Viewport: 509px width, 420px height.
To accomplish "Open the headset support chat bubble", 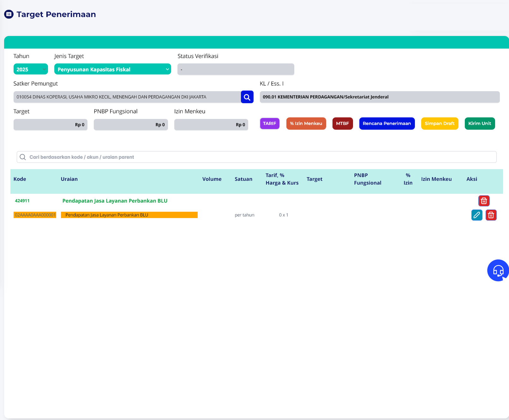I will coord(498,270).
